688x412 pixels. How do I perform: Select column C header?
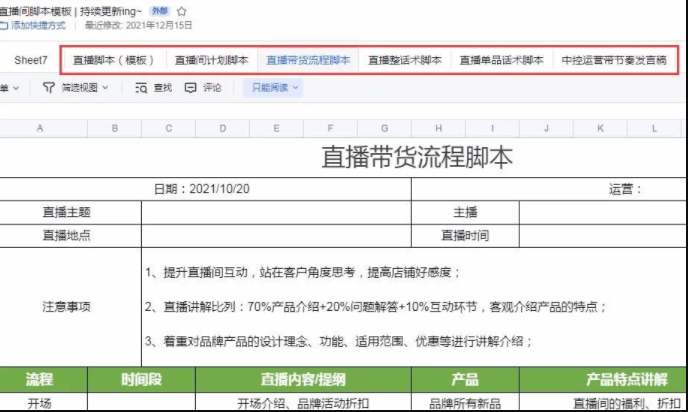click(x=168, y=129)
